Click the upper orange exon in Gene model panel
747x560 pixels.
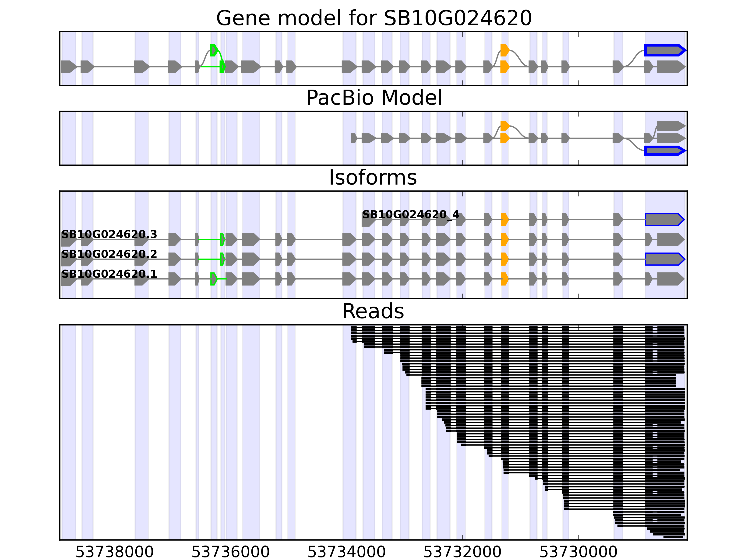504,50
